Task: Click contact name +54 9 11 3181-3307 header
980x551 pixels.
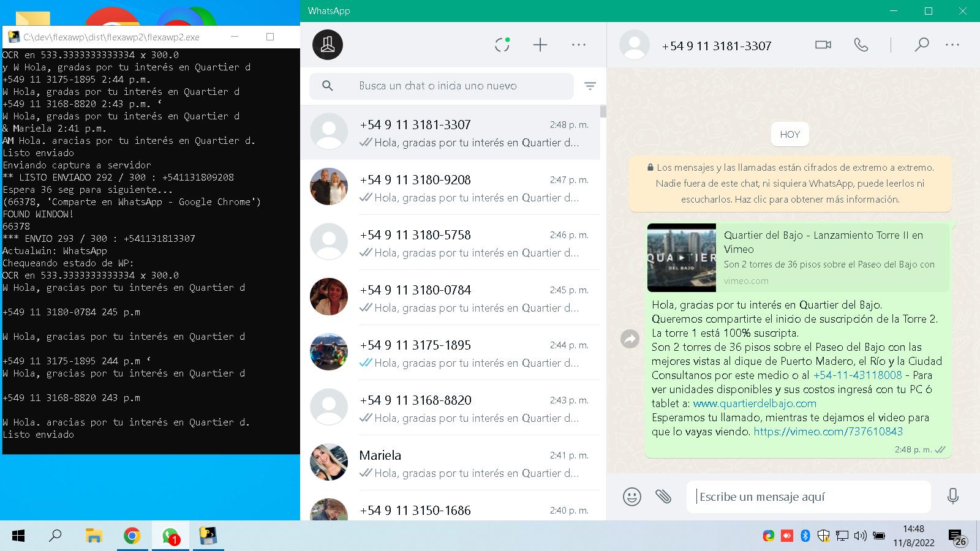Action: click(717, 45)
